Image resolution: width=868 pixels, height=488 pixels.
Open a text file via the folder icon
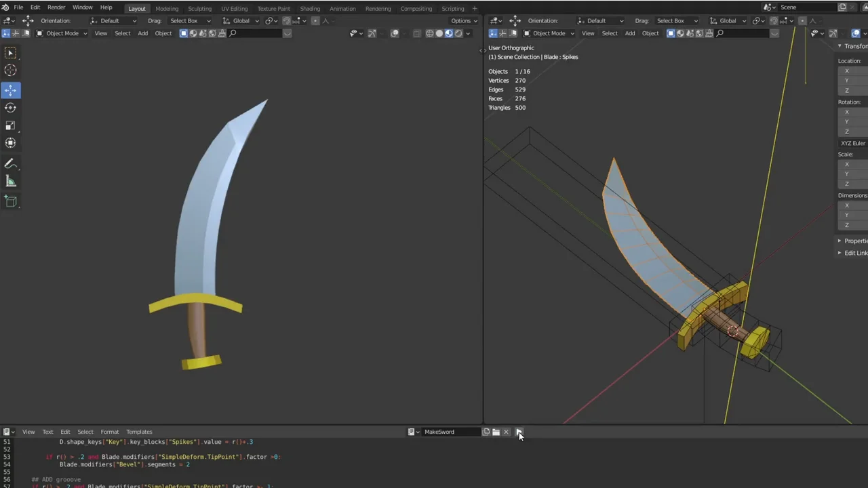pyautogui.click(x=496, y=432)
